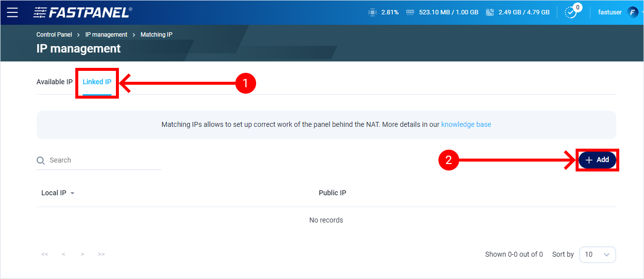Click the 2.49 GB / 4.79 GB disk value
644x279 pixels.
(x=524, y=12)
